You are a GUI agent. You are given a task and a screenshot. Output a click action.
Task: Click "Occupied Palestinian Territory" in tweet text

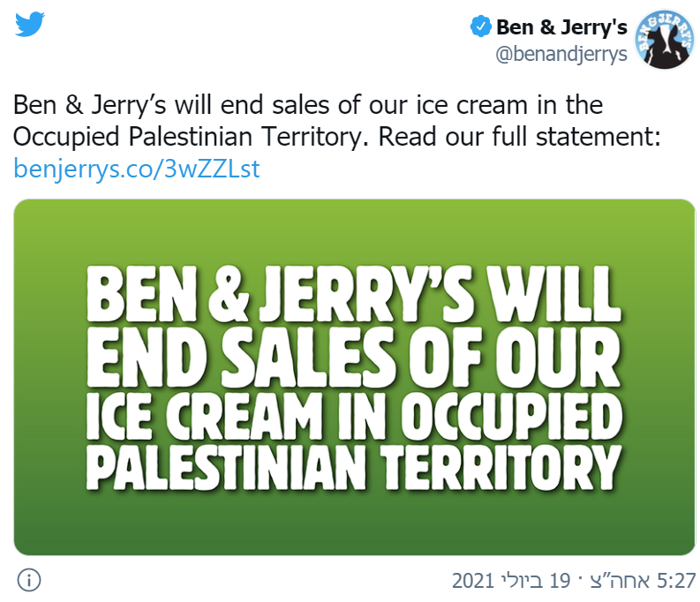(x=187, y=138)
